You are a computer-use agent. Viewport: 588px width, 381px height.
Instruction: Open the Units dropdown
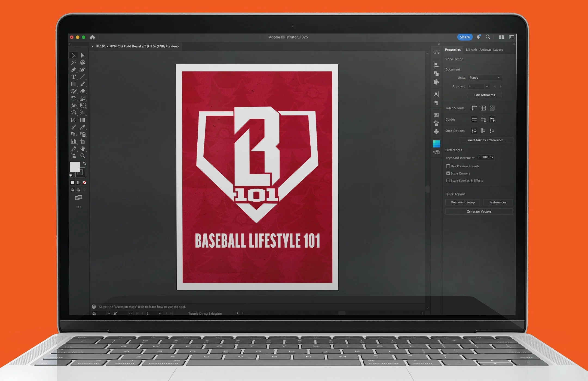pyautogui.click(x=485, y=78)
